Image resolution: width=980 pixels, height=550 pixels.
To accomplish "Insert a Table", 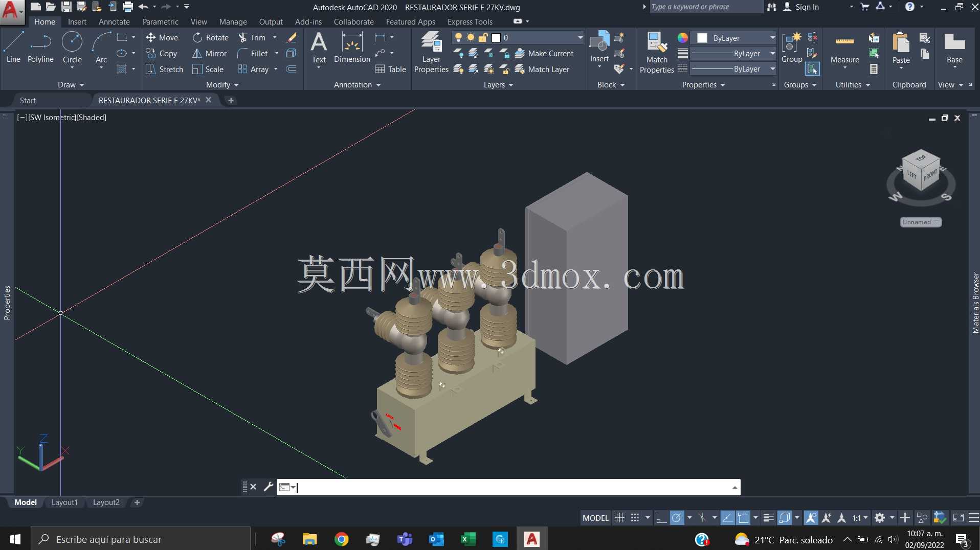I will (x=390, y=69).
